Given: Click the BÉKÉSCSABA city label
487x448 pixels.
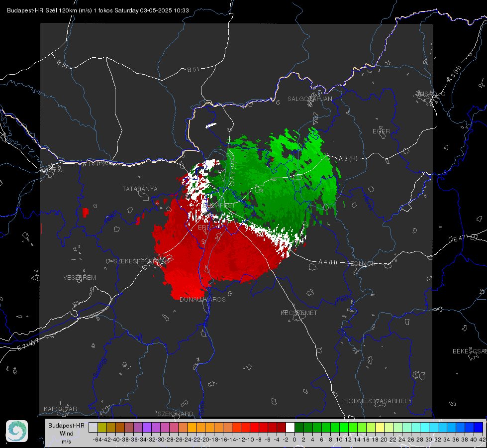Looking at the screenshot, I should pos(470,351).
